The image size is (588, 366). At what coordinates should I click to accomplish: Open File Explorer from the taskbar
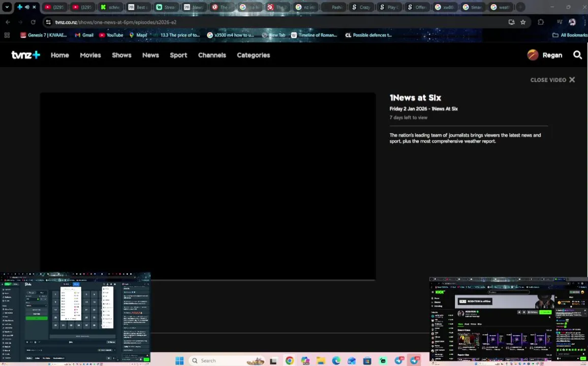coord(320,361)
